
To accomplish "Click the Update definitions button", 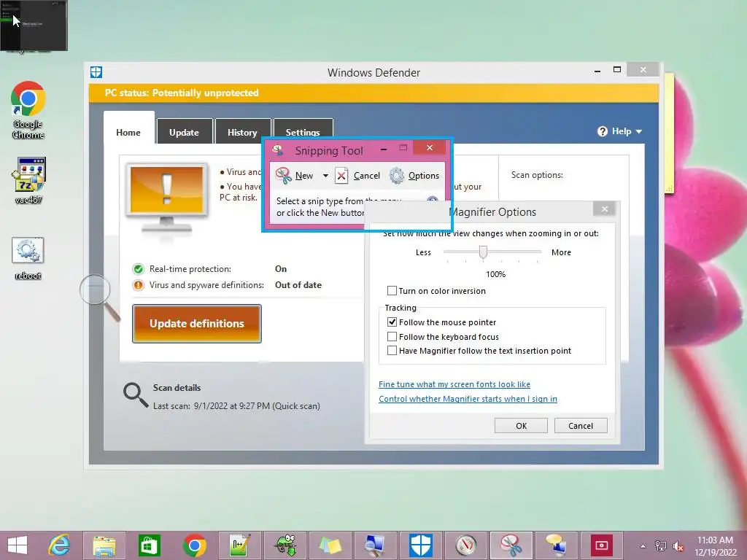I will tap(197, 323).
